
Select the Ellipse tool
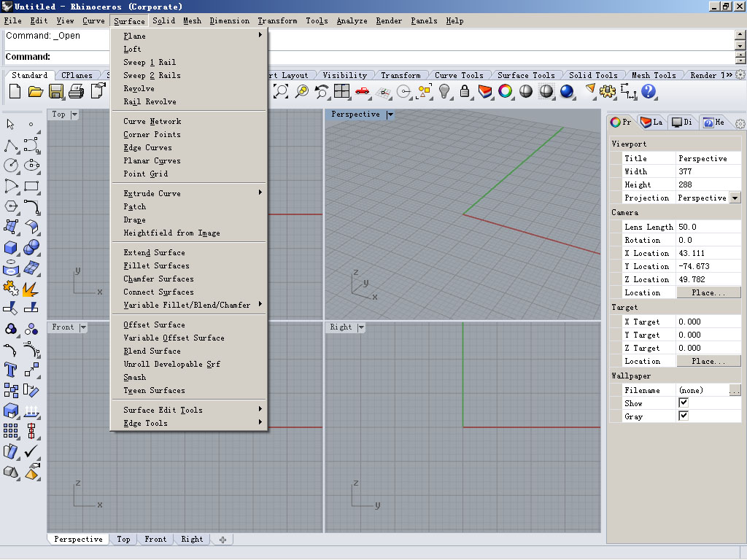(x=31, y=166)
